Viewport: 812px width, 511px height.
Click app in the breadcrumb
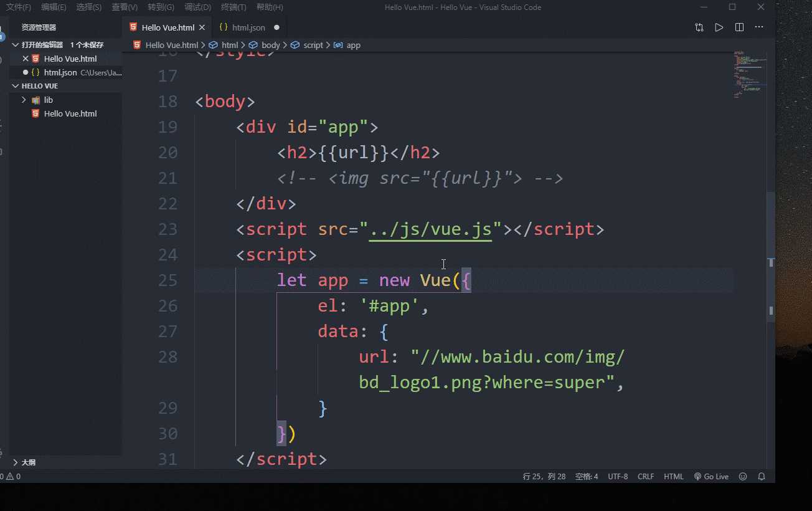point(354,45)
